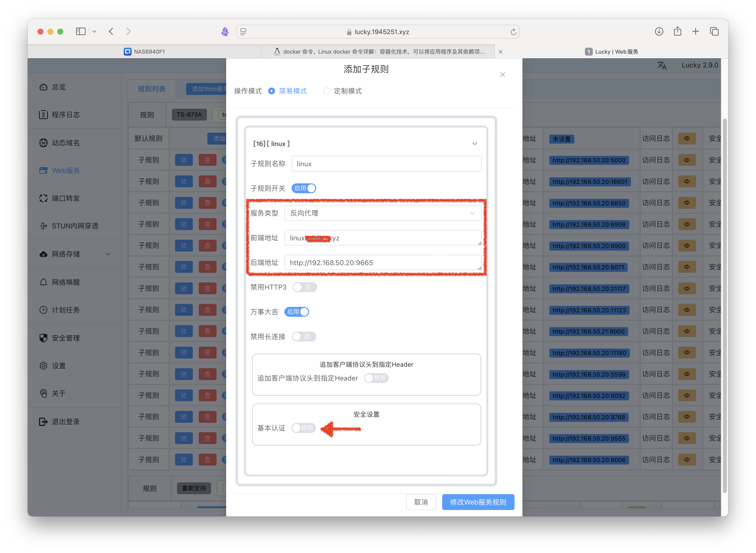Screen dimensions: 756x553
Task: Click access log eye icon for 192.168.50.20:8850 row
Action: (687, 203)
